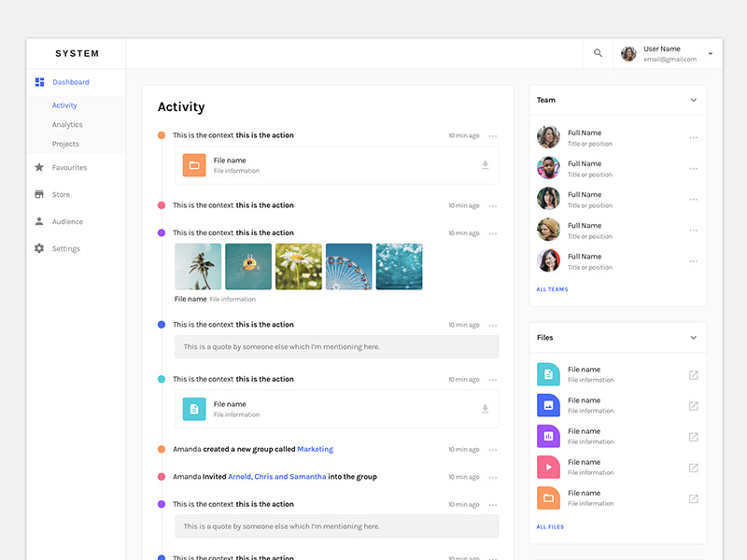Open the ferris wheel photo thumbnail
This screenshot has width=747, height=560.
(x=348, y=267)
